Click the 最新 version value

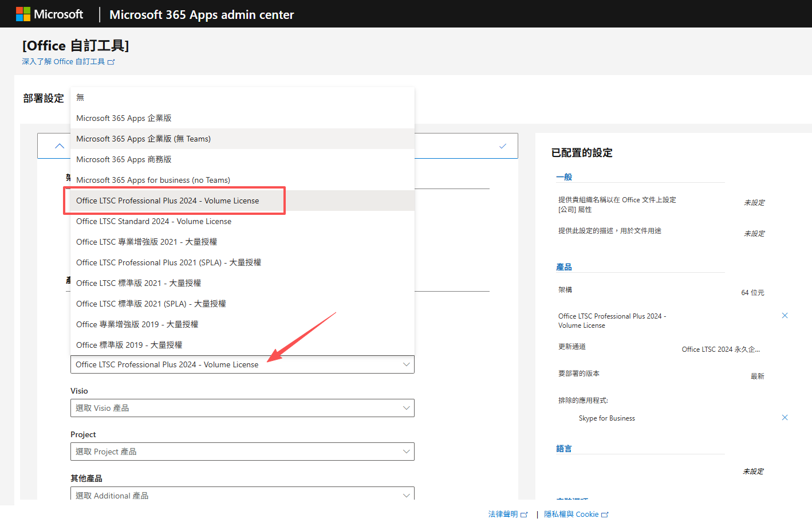(758, 376)
